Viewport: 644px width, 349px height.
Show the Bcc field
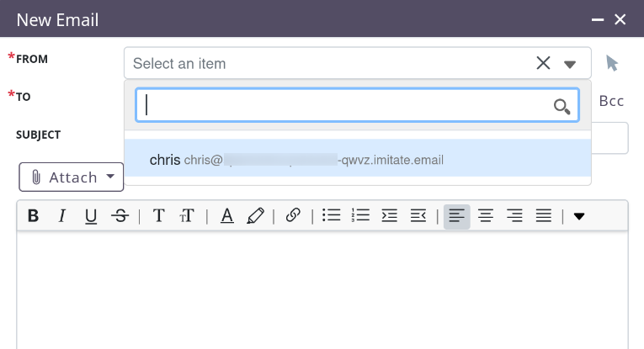pyautogui.click(x=611, y=101)
